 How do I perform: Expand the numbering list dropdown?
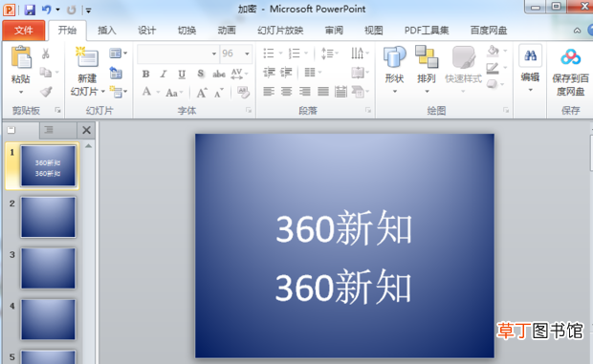(x=306, y=54)
